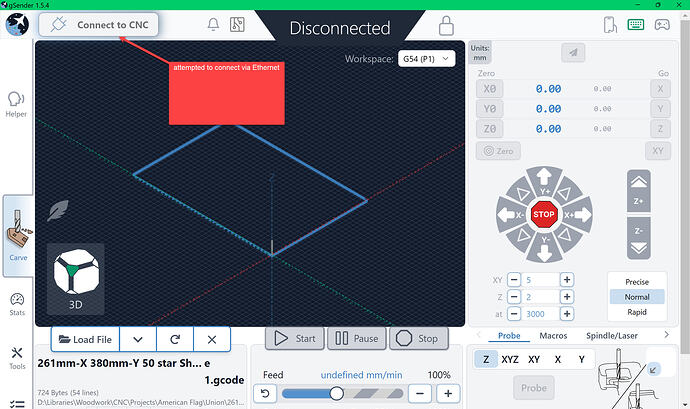Open the Helper sidebar panel
Image resolution: width=690 pixels, height=409 pixels.
tap(16, 104)
